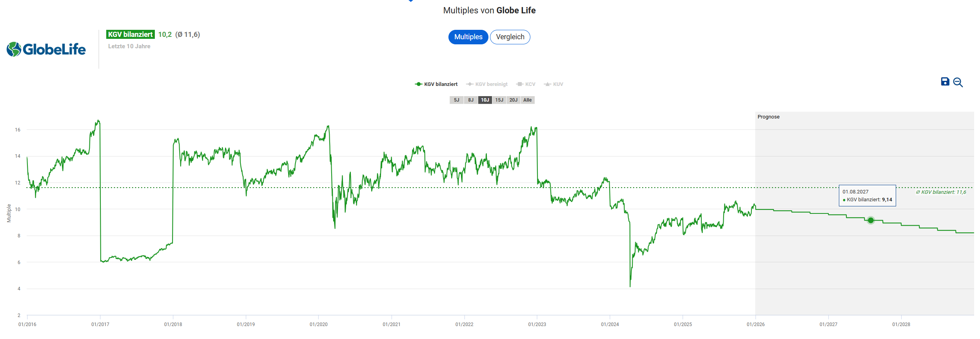Screen dimensions: 980x339
Task: Click the zoom out magnifier icon
Action: point(958,82)
